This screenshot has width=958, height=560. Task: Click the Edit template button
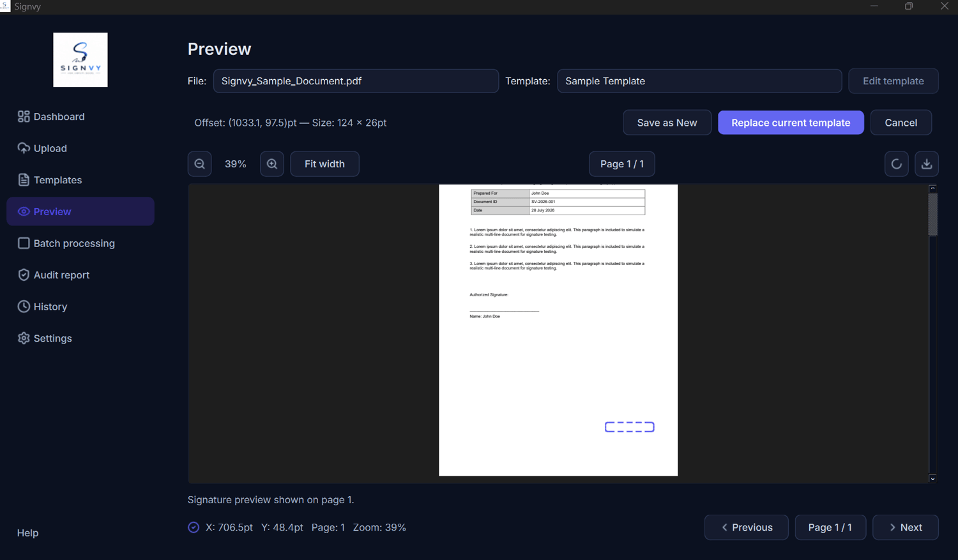893,81
